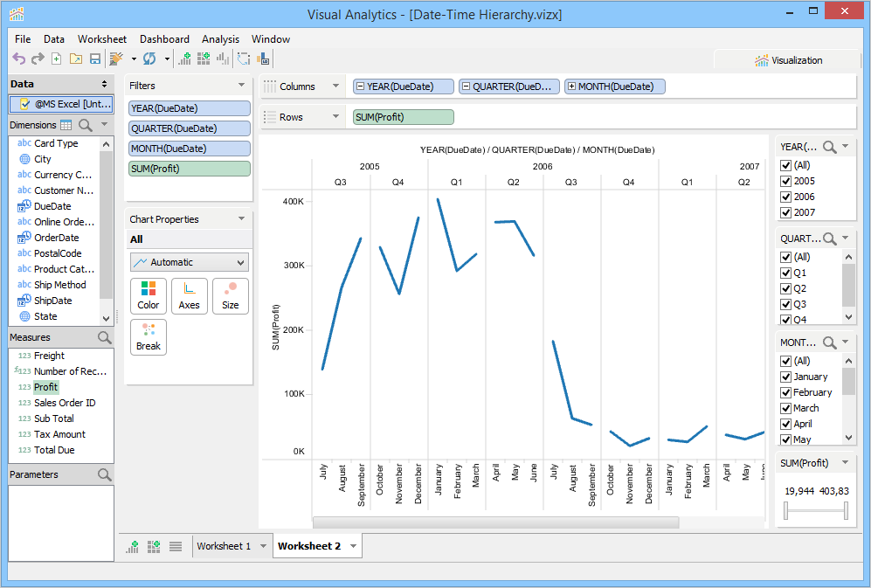Click the swap axes toolbar icon
Viewport: 871px width, 588px height.
(244, 59)
